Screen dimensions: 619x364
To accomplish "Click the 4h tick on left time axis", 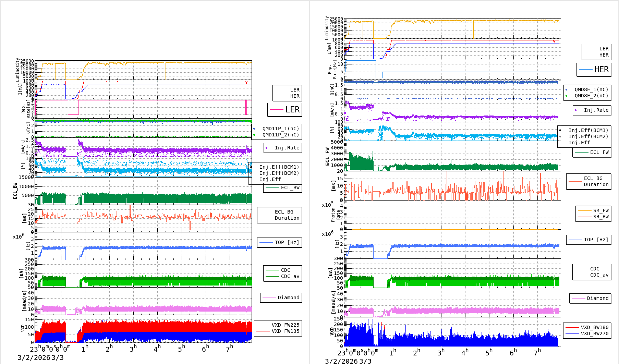I will tap(157, 349).
